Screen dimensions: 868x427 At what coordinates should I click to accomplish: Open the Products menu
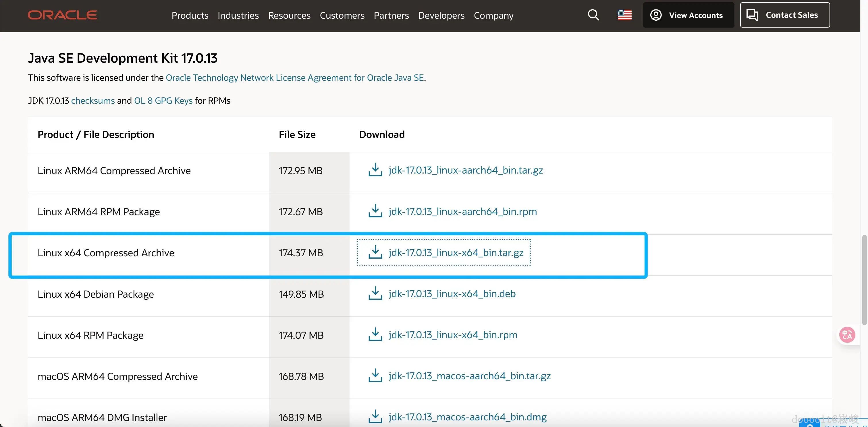tap(190, 16)
